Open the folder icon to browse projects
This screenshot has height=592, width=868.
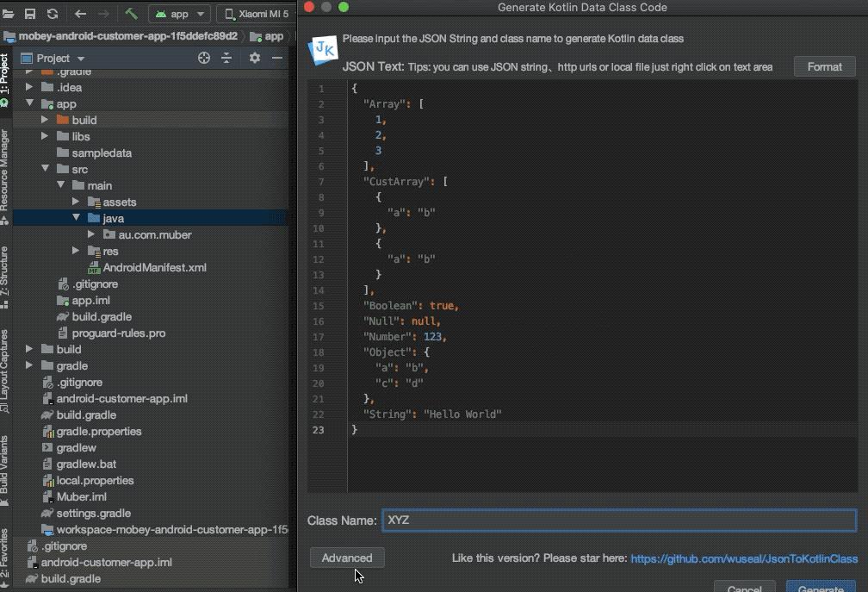pyautogui.click(x=8, y=14)
